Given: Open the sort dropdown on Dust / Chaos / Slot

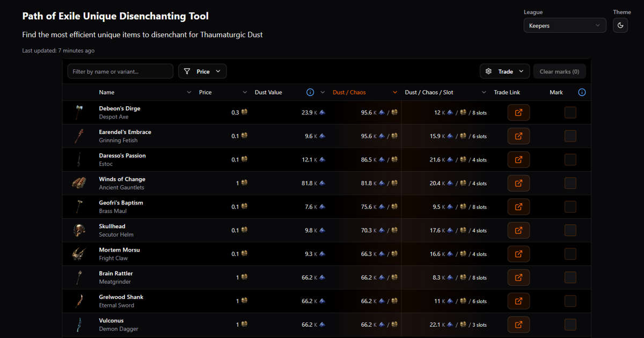Looking at the screenshot, I should (x=484, y=92).
